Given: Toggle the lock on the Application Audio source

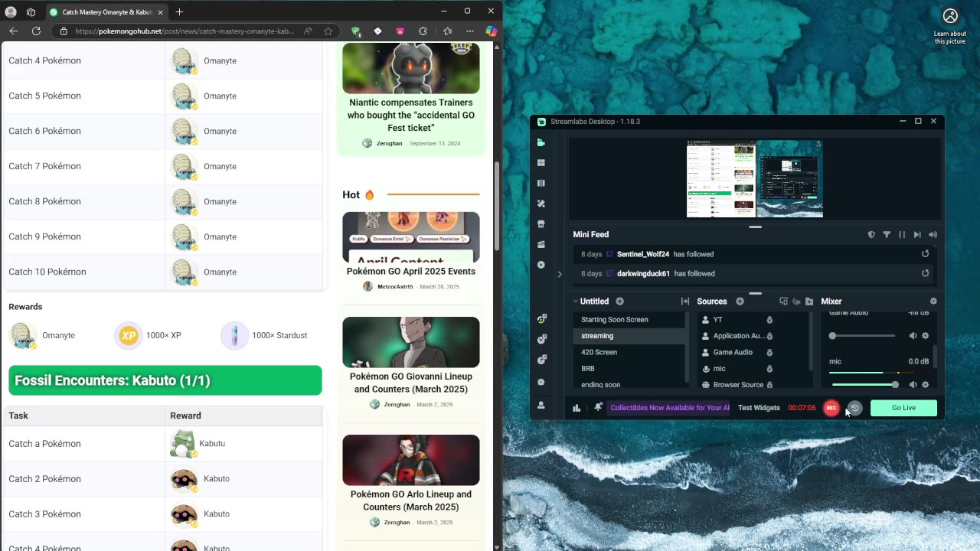Looking at the screenshot, I should point(769,336).
